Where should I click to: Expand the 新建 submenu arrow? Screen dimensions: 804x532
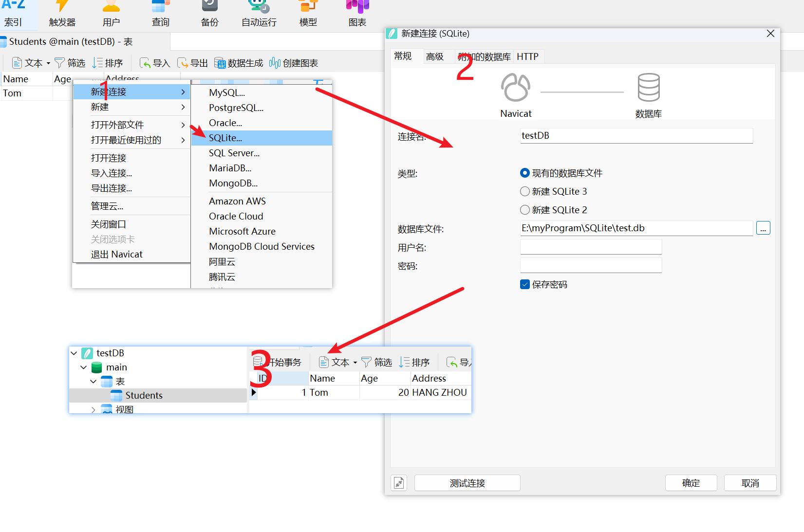click(183, 107)
